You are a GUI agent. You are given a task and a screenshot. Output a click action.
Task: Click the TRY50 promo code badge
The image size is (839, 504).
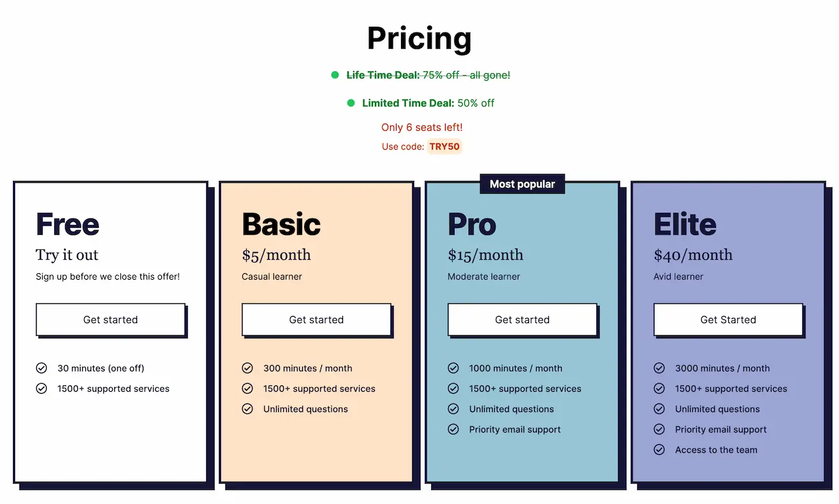click(444, 147)
